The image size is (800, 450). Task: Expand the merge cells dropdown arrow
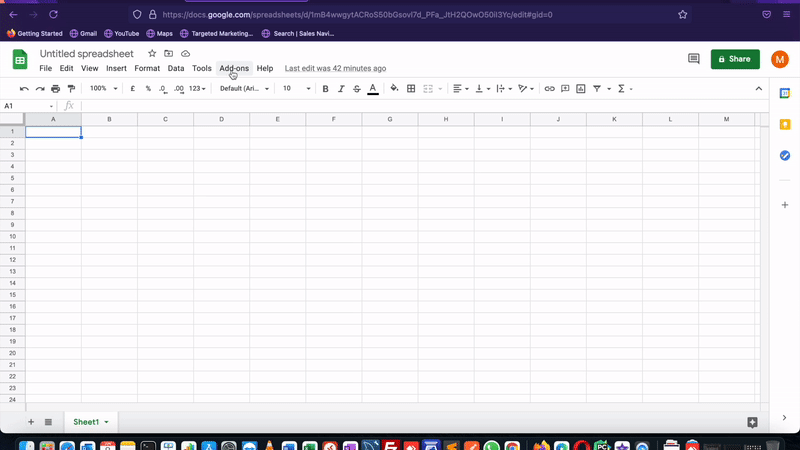click(x=440, y=89)
